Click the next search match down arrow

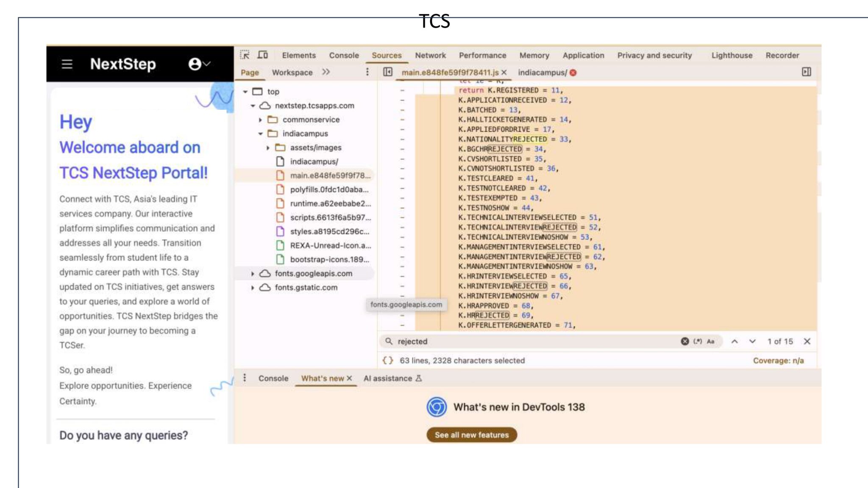tap(752, 341)
